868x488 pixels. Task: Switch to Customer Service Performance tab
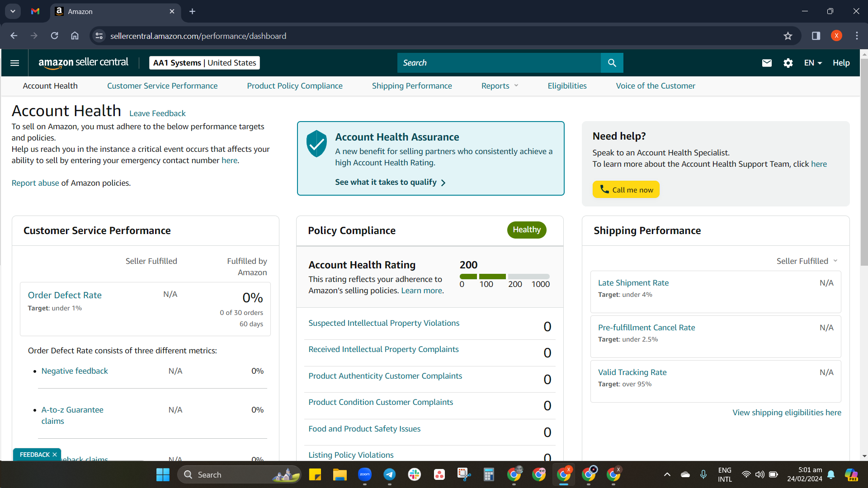(x=162, y=86)
